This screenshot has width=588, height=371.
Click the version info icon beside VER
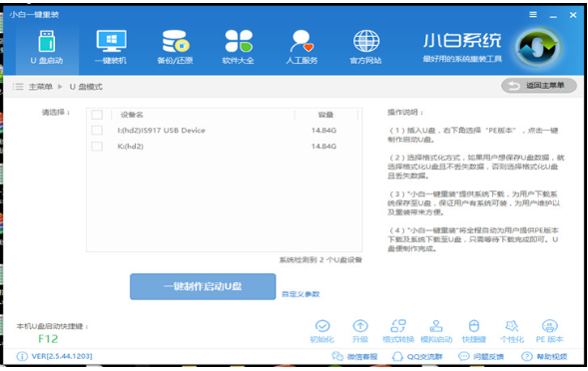pos(22,356)
